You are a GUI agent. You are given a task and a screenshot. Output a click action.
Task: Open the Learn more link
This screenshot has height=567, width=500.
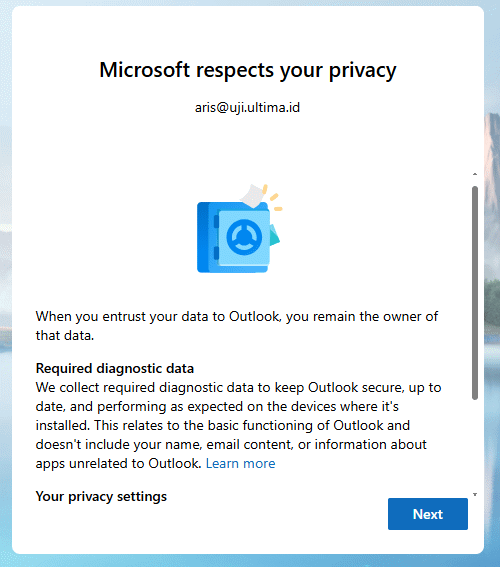pyautogui.click(x=240, y=463)
